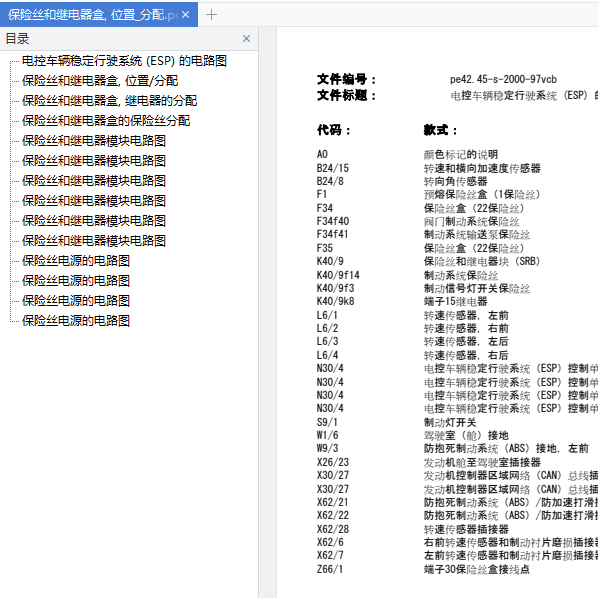This screenshot has height=598, width=598.
Task: Select code K40/9f3
Action: 336,288
